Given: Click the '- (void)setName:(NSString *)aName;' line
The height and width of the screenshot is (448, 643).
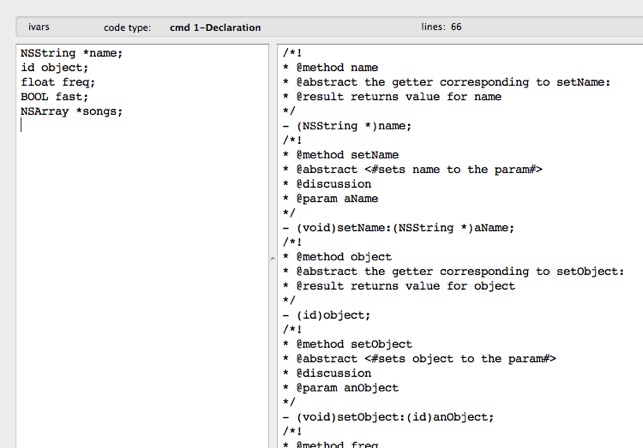Looking at the screenshot, I should pos(399,228).
